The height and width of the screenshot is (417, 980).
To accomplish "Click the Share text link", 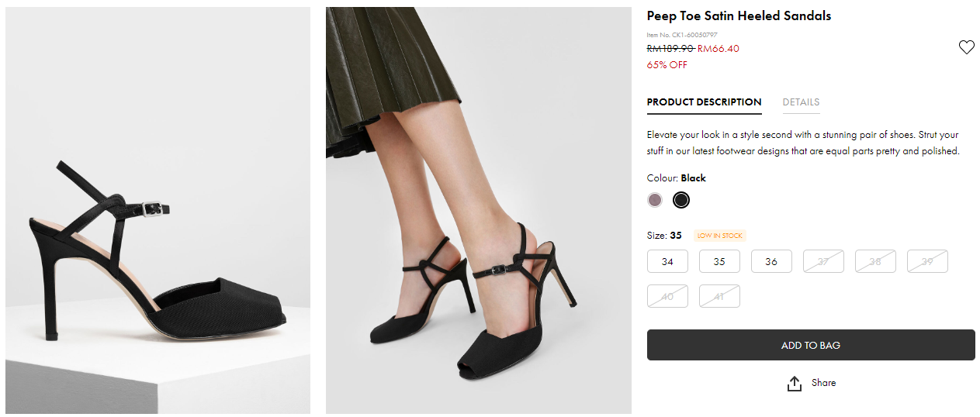I will pos(823,383).
